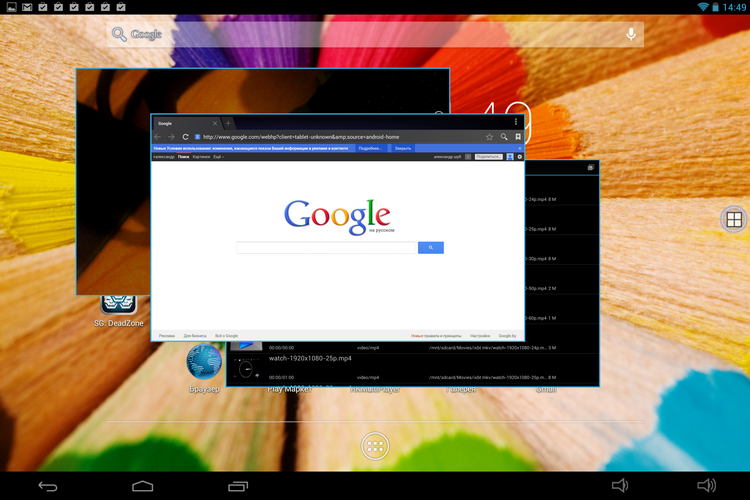750x500 pixels.
Task: Tap the volume up speaker icon
Action: tap(706, 486)
